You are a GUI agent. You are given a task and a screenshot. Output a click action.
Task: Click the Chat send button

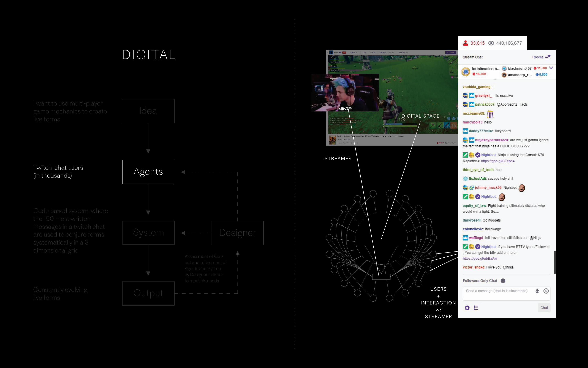tap(544, 308)
